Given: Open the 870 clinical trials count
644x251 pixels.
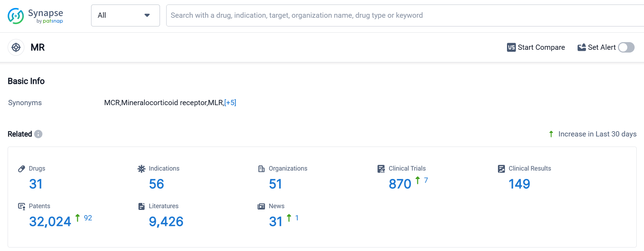Looking at the screenshot, I should pyautogui.click(x=400, y=184).
